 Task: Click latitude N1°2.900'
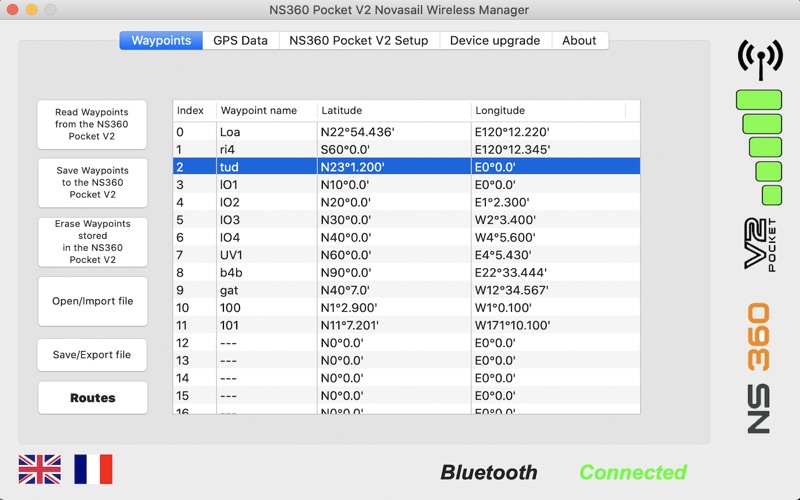coord(349,308)
